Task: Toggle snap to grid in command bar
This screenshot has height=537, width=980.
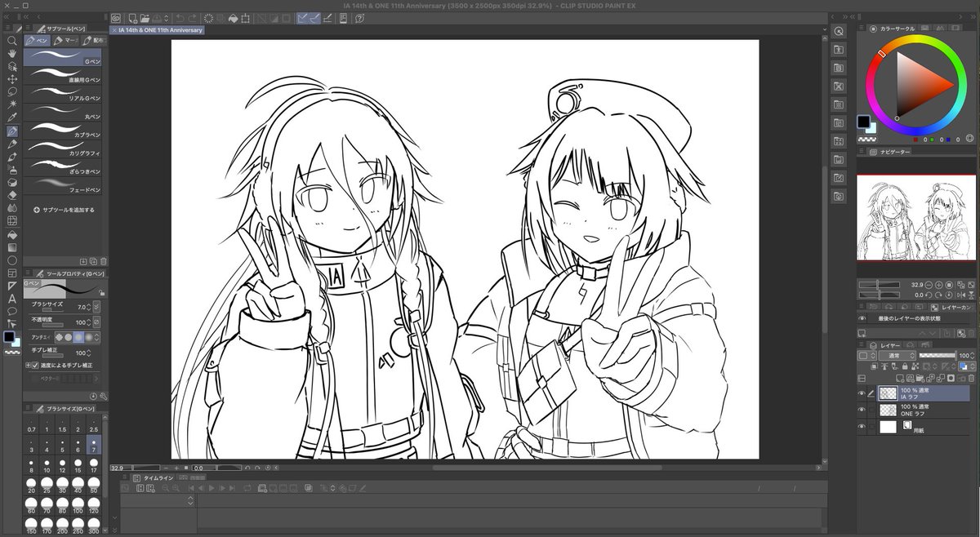Action: coord(327,18)
